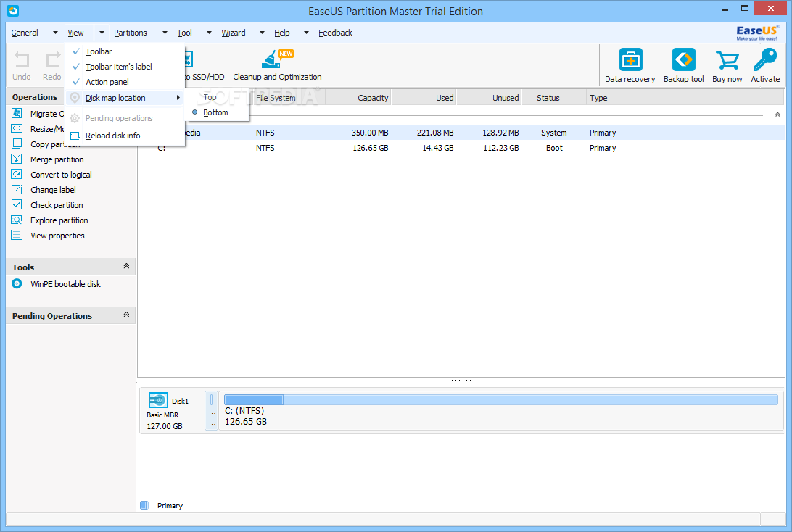Click the Disk1 drive icon
792x532 pixels.
158,400
